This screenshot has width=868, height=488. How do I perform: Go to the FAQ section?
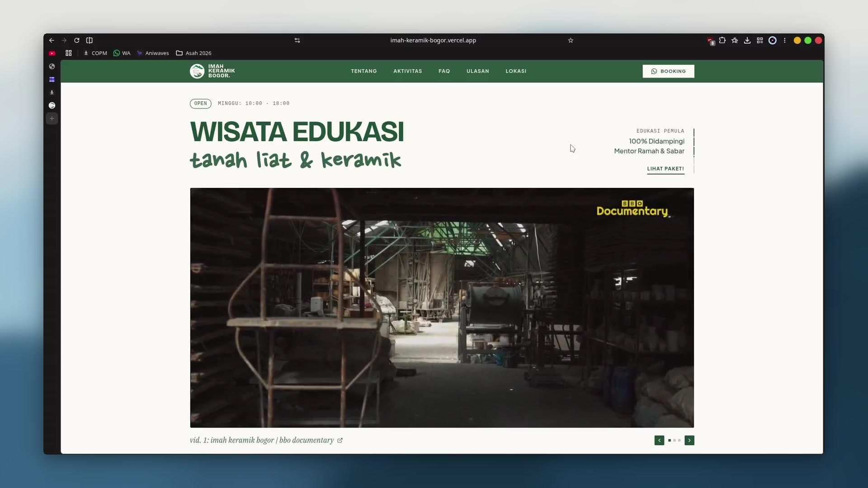pos(444,71)
